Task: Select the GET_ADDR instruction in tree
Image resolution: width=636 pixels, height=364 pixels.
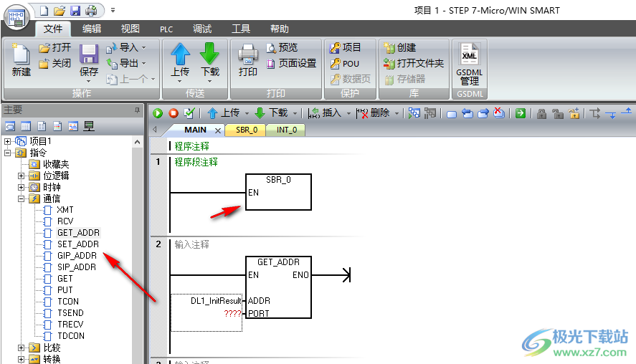Action: (78, 233)
